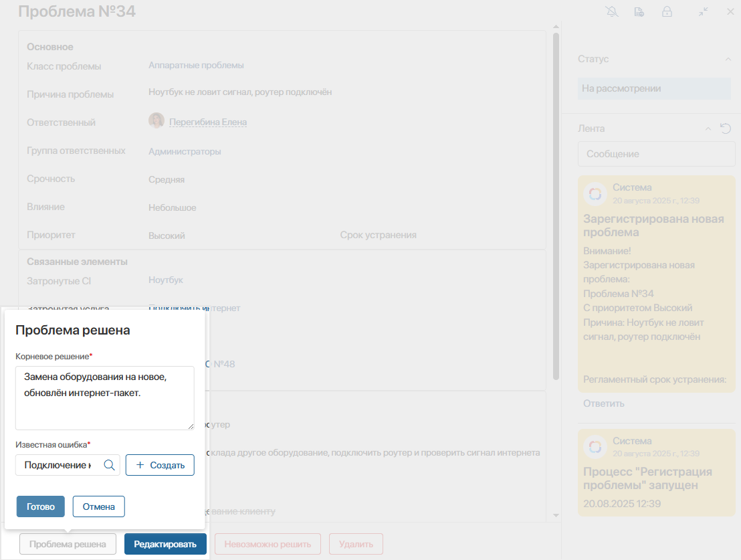
Task: Click the main panel vertical scrollbar thumb
Action: 556,206
